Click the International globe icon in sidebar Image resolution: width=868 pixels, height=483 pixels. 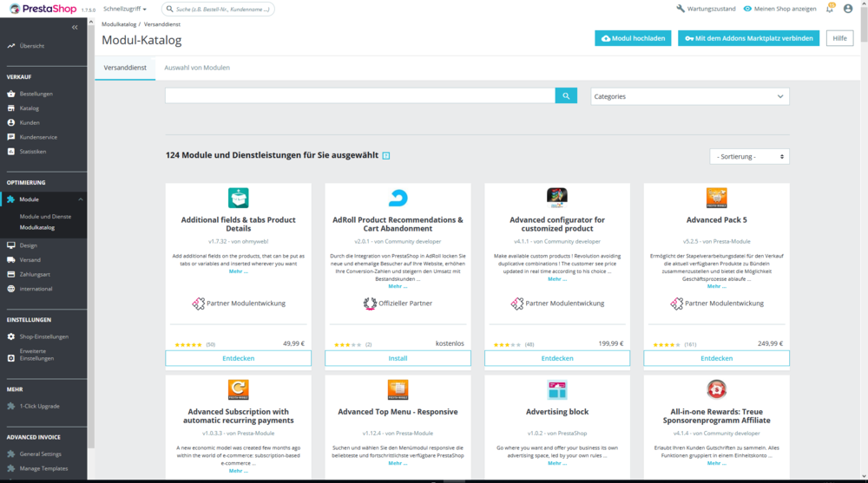[x=11, y=288]
